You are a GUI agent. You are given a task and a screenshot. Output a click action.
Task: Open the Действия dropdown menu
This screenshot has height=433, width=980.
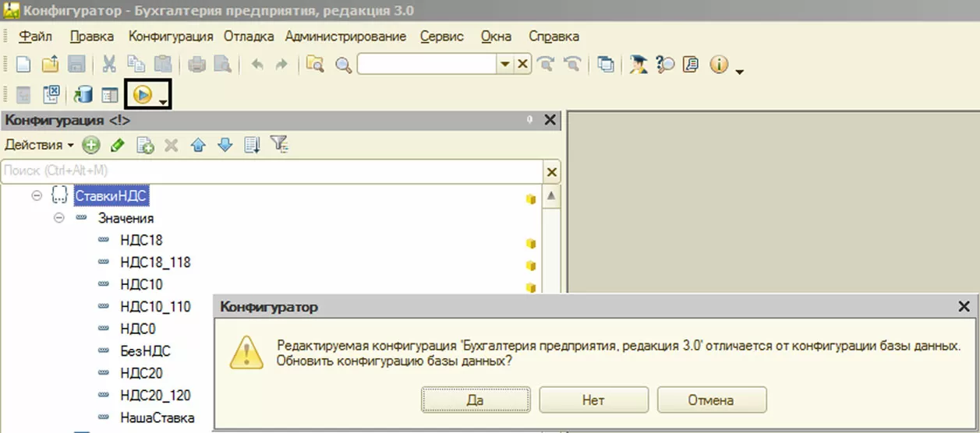(x=39, y=145)
